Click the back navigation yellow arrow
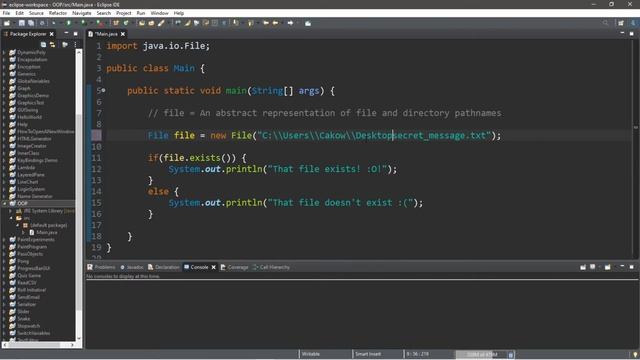This screenshot has height=360, width=640. click(276, 23)
